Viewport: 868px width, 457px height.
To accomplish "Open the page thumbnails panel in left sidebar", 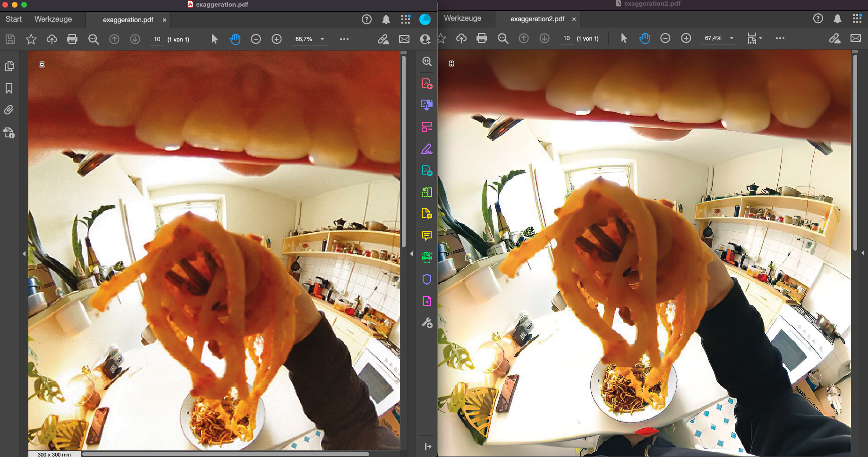I will (x=9, y=66).
